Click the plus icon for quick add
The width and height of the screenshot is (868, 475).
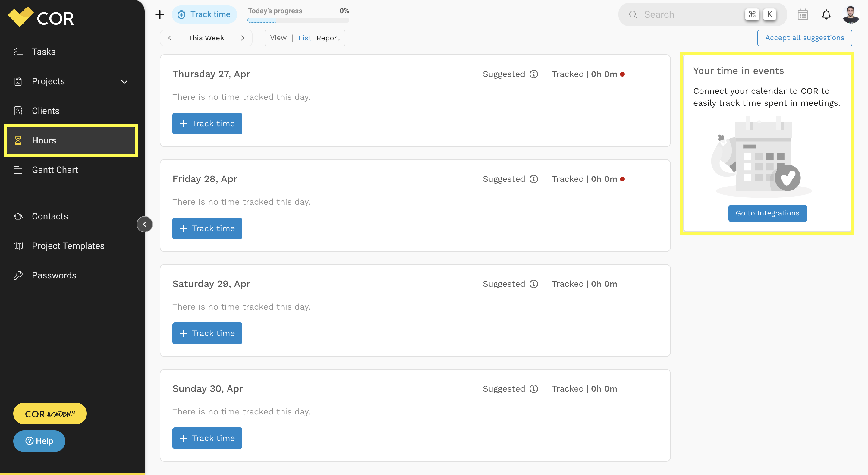point(159,14)
